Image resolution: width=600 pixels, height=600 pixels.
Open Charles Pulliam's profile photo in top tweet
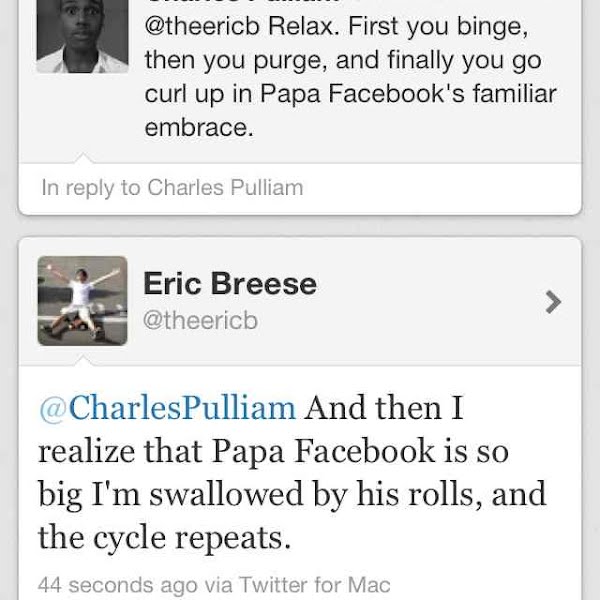click(82, 35)
